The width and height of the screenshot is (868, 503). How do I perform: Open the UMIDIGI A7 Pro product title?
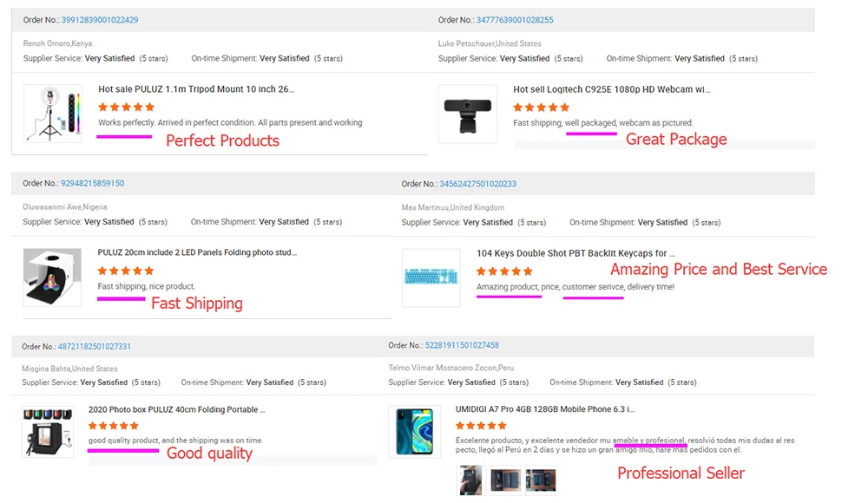(x=545, y=408)
